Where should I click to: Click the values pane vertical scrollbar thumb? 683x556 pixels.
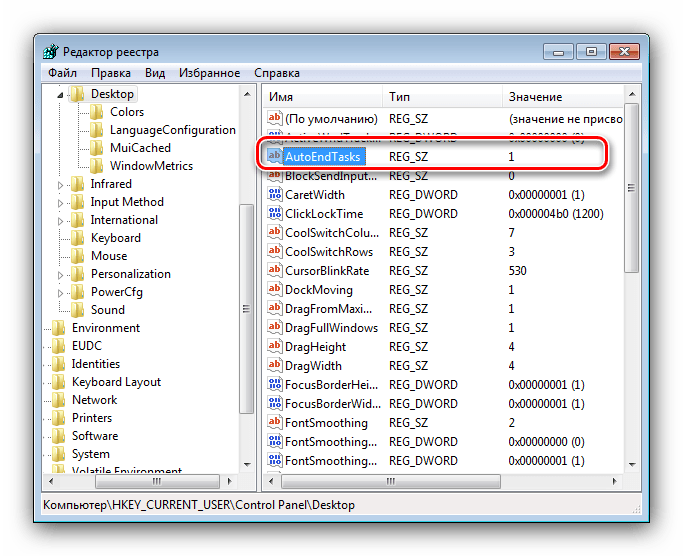(632, 188)
